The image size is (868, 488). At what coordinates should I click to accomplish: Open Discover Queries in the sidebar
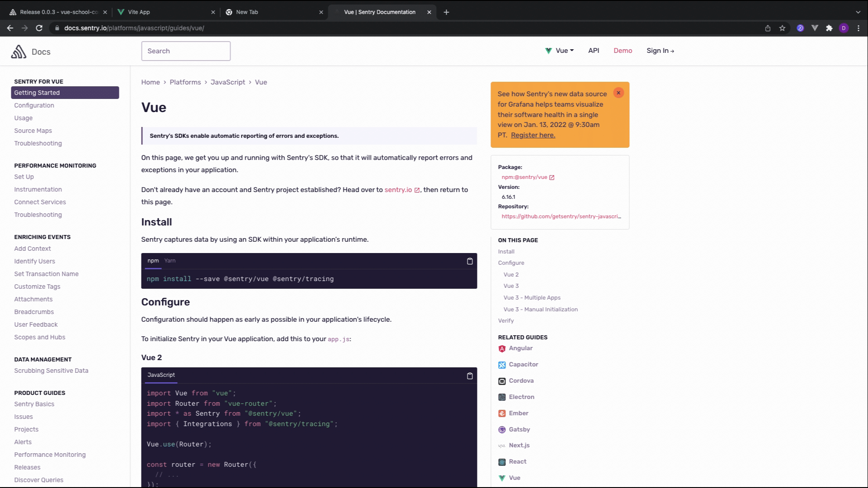[x=38, y=480]
